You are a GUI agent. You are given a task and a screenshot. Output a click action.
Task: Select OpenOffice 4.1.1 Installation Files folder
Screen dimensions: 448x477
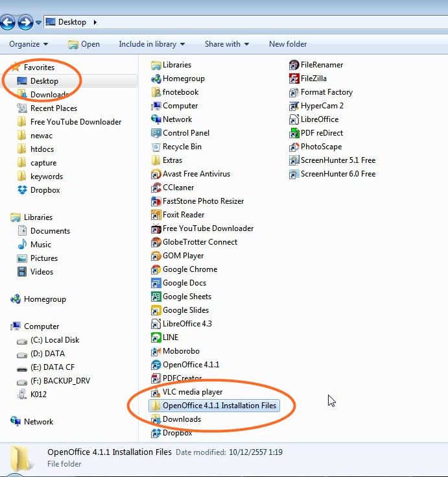[214, 406]
